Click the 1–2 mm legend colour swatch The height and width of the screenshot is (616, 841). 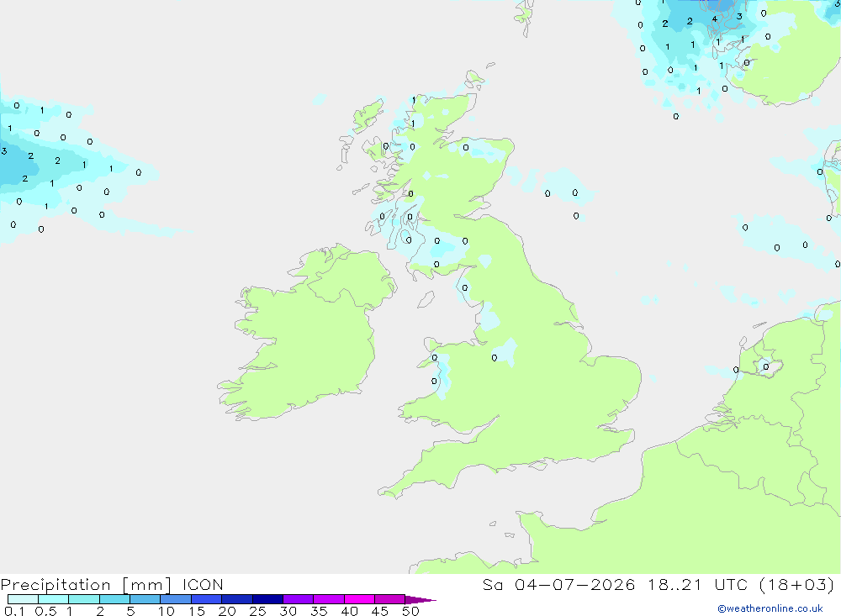(83, 599)
